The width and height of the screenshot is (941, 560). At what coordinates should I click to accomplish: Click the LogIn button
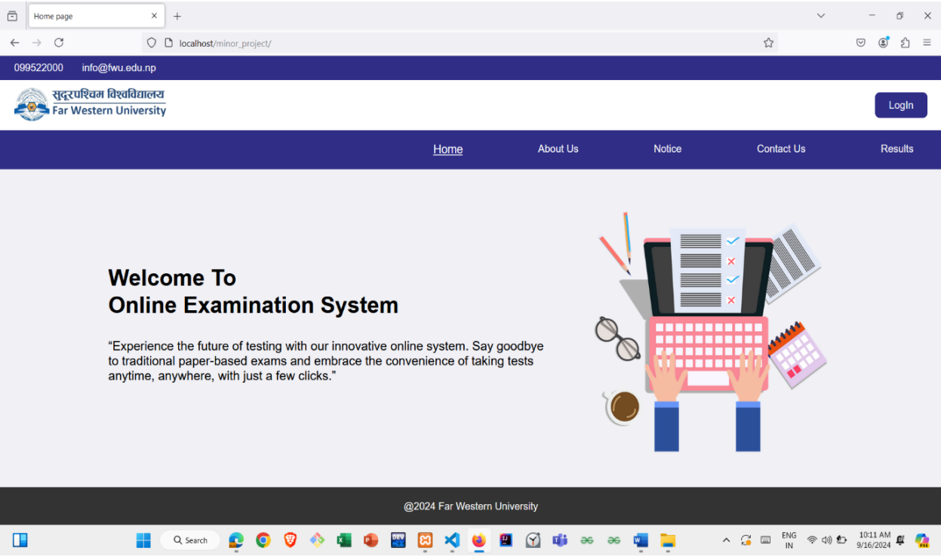click(901, 105)
